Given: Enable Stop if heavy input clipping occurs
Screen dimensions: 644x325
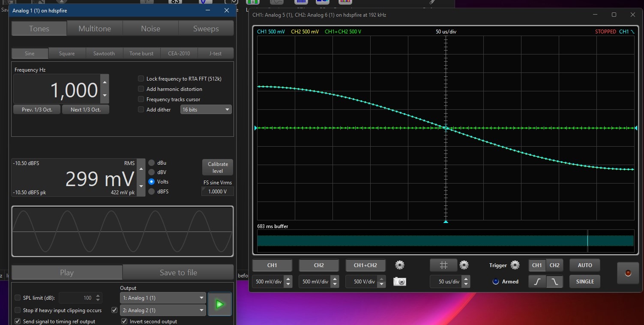Looking at the screenshot, I should coord(18,310).
